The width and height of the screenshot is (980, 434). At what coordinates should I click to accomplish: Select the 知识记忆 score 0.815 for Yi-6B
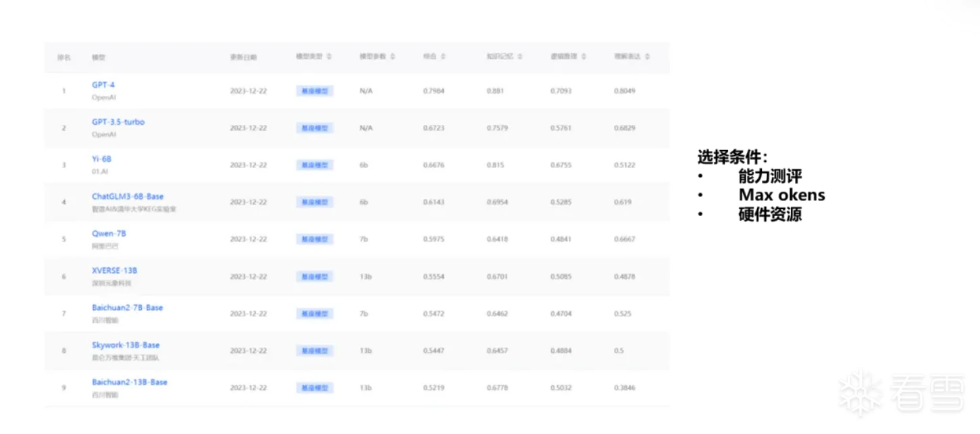[495, 165]
